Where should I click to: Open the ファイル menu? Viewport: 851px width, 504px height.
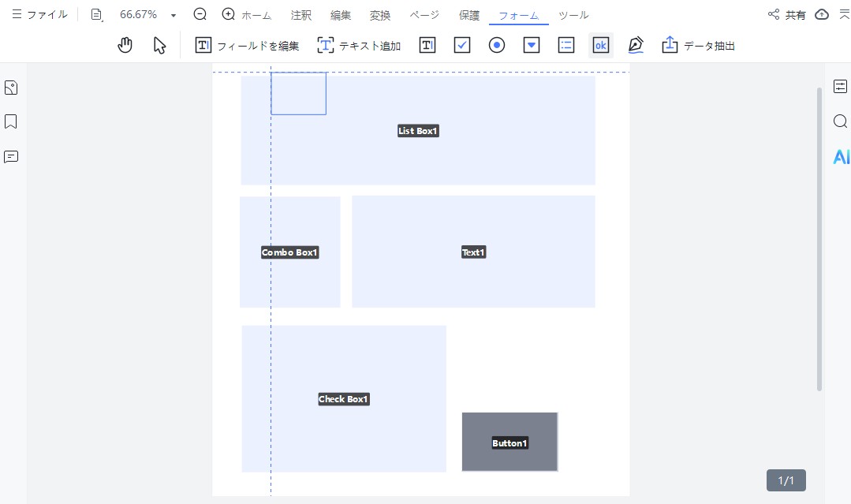(39, 14)
